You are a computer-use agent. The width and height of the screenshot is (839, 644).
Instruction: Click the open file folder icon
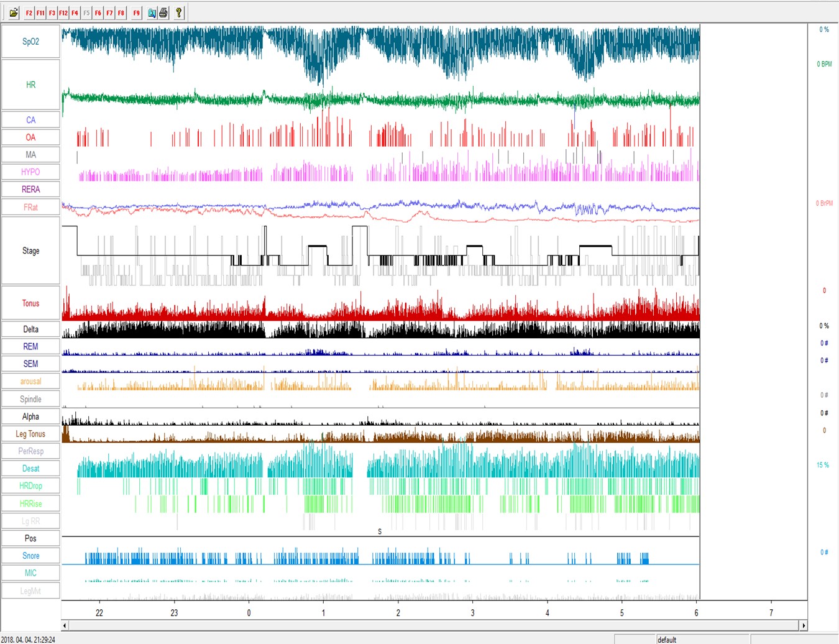point(13,13)
